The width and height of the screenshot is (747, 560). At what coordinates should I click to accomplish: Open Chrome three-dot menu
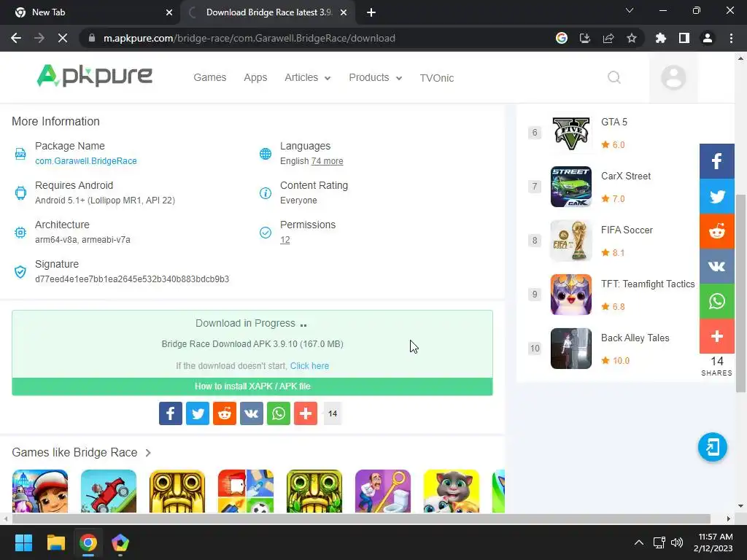[731, 38]
